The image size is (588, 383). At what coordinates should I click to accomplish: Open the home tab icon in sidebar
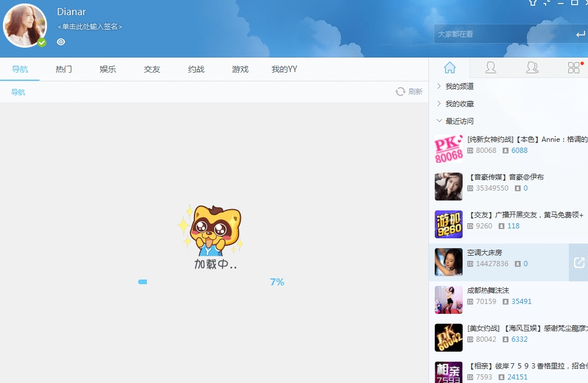pyautogui.click(x=449, y=68)
